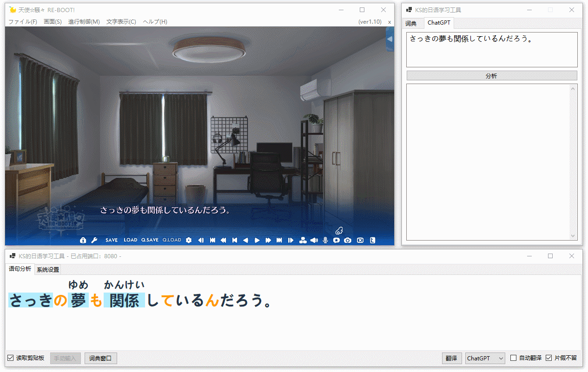Open the backlog book icon in game toolbar
Viewport: 588px width, 372px height.
[372, 240]
